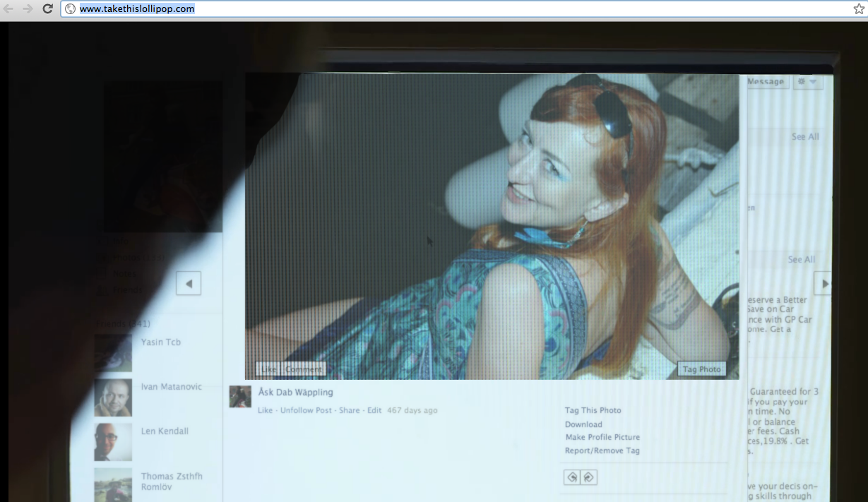The width and height of the screenshot is (868, 502).
Task: Click the Like button overlaid on the photo
Action: (x=268, y=369)
